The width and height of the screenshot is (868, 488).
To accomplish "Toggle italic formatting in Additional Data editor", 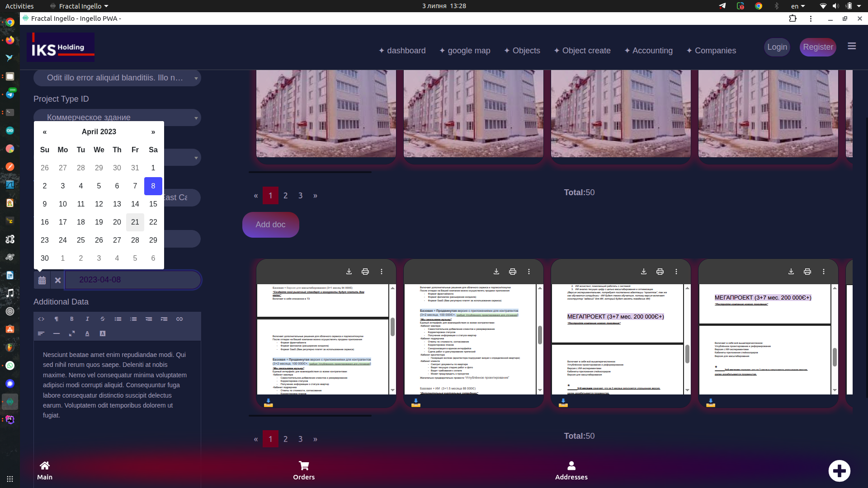I will [x=87, y=319].
